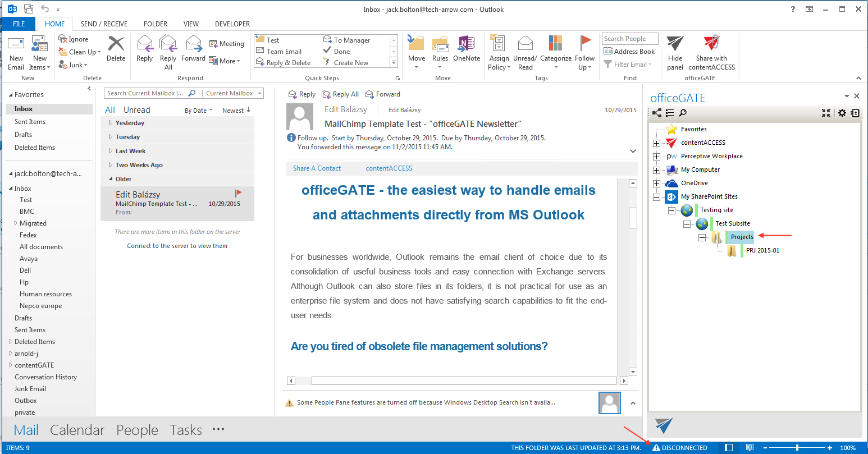Click Reply All in the ribbon
868x454 pixels.
click(168, 53)
